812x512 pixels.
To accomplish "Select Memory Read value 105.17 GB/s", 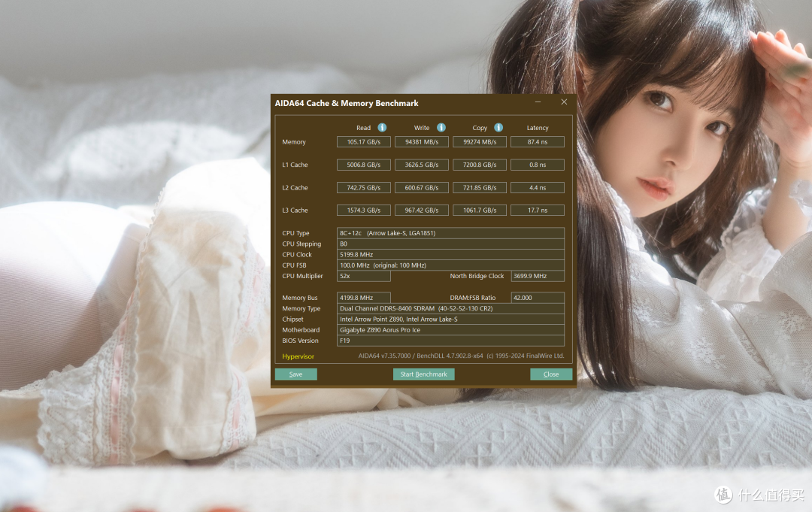I will click(364, 142).
